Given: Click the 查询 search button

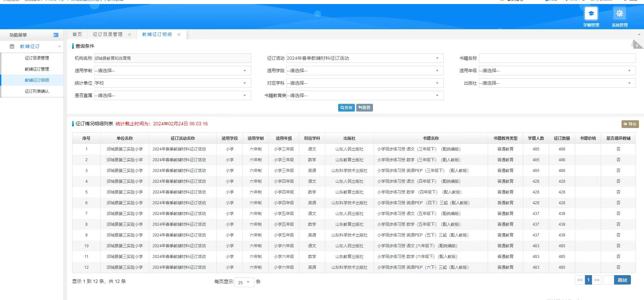Looking at the screenshot, I should click(346, 108).
